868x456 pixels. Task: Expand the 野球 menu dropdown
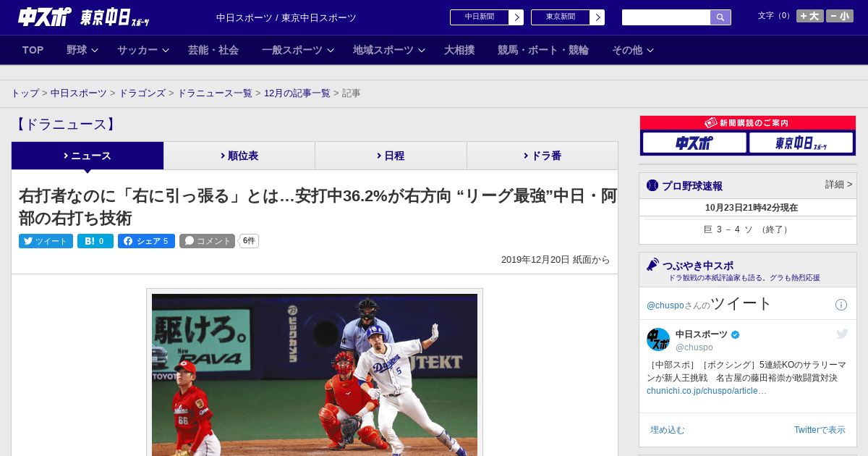pos(82,50)
